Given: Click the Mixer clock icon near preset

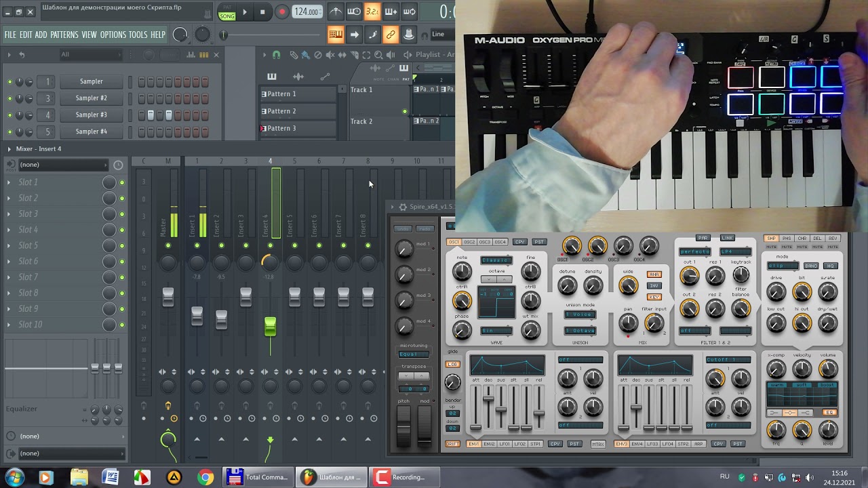Looking at the screenshot, I should coord(118,165).
